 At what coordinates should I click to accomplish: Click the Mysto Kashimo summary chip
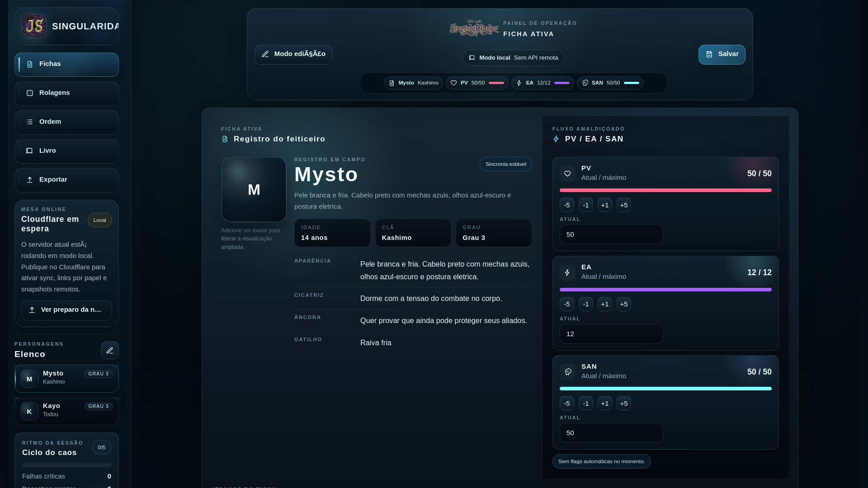pyautogui.click(x=413, y=83)
